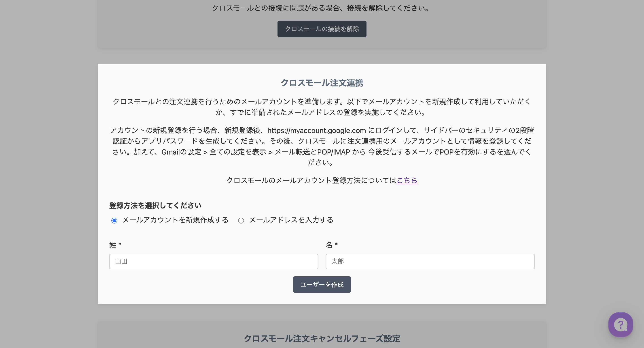Click 登録方法を選択してください heading
Viewport: 644px width, 348px height.
tap(155, 206)
